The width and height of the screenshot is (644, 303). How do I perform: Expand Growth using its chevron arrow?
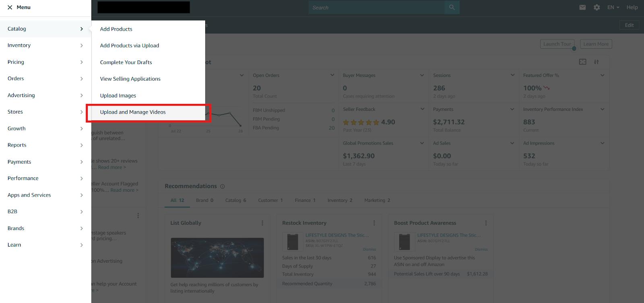point(81,129)
